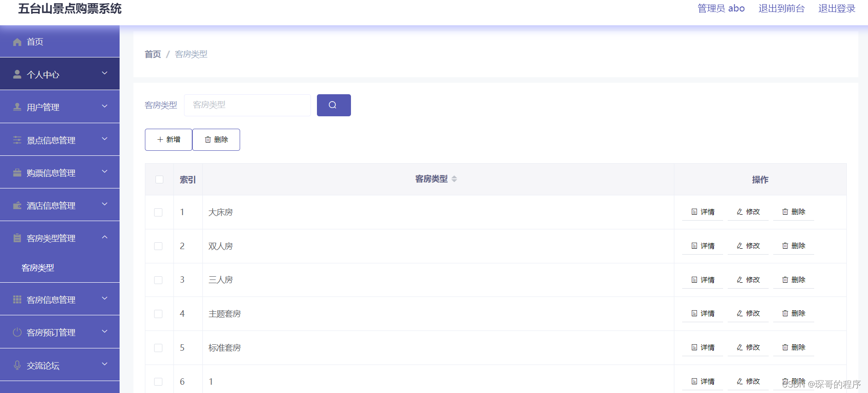Edit the 大床房 row with 修改
This screenshot has width=868, height=393.
(748, 212)
